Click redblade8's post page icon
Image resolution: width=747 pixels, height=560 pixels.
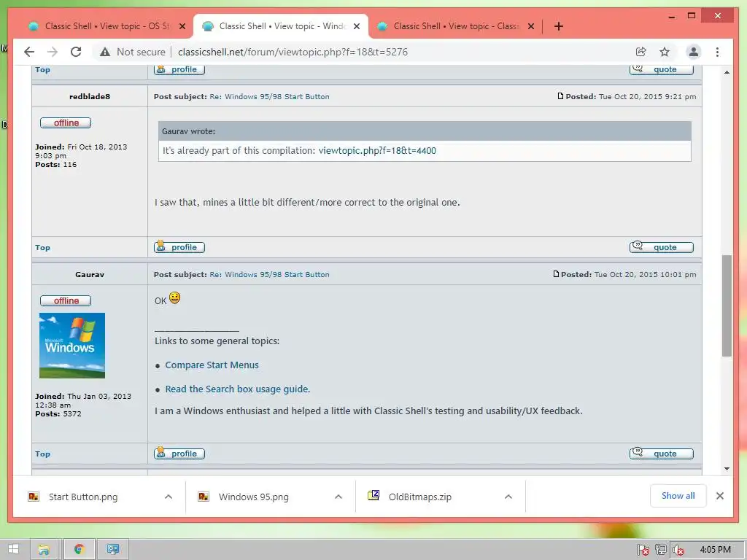click(x=560, y=96)
